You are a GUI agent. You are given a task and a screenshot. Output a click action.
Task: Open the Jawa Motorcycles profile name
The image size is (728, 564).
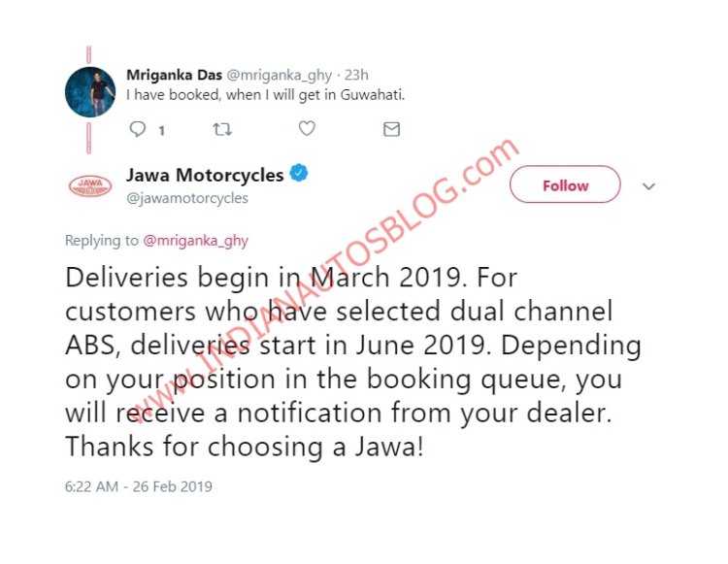click(x=205, y=175)
